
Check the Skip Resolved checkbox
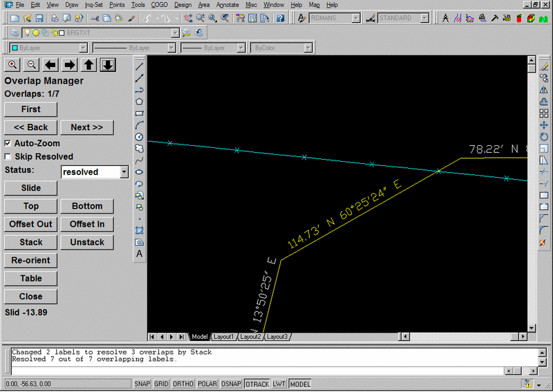coord(8,156)
